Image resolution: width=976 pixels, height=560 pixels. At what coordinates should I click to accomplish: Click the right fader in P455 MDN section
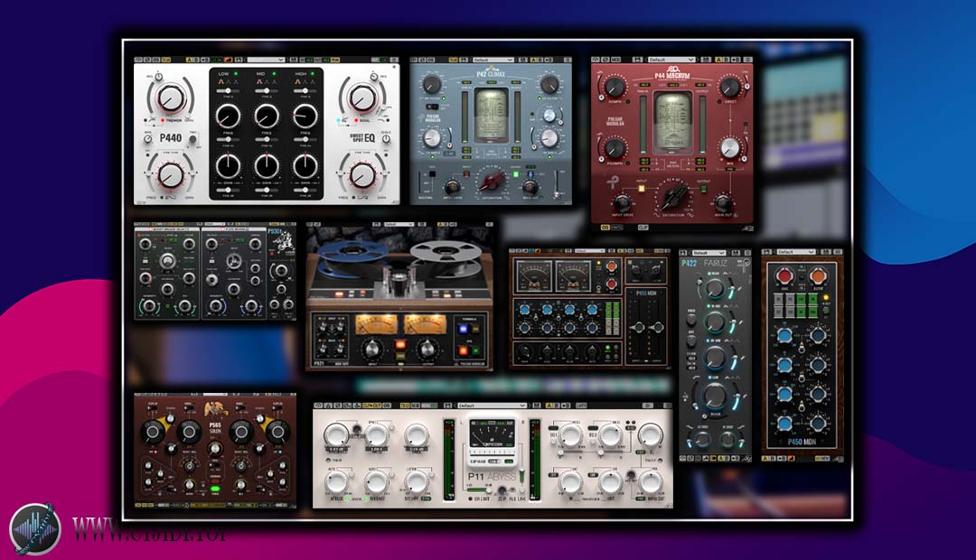[657, 327]
